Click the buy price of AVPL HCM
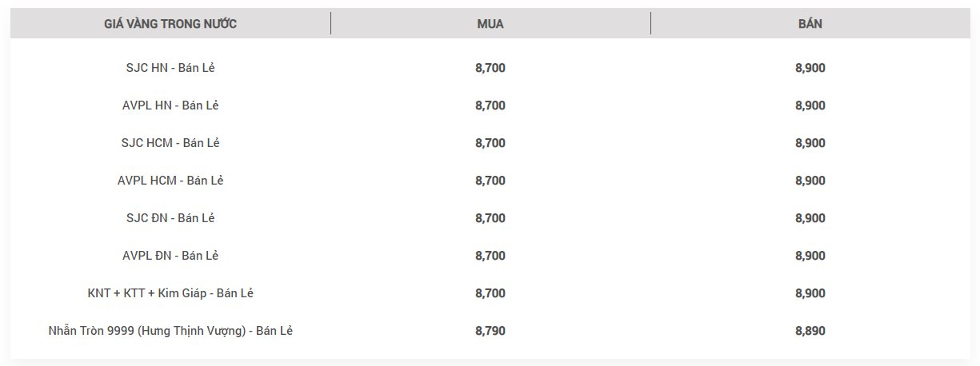The height and width of the screenshot is (366, 980). pos(490,181)
